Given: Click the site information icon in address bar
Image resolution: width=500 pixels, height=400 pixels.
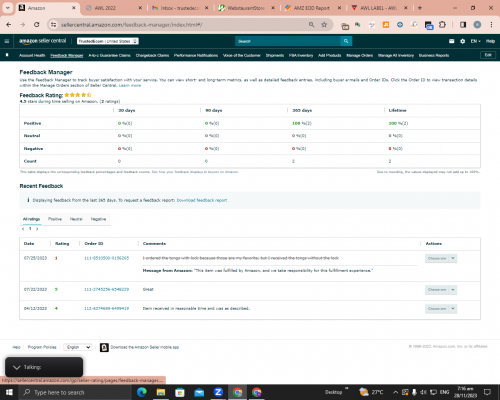Looking at the screenshot, I should tap(53, 25).
